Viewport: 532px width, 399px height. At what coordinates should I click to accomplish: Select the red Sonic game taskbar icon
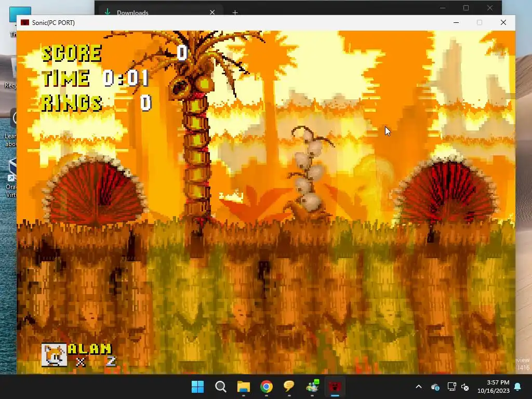click(x=335, y=387)
